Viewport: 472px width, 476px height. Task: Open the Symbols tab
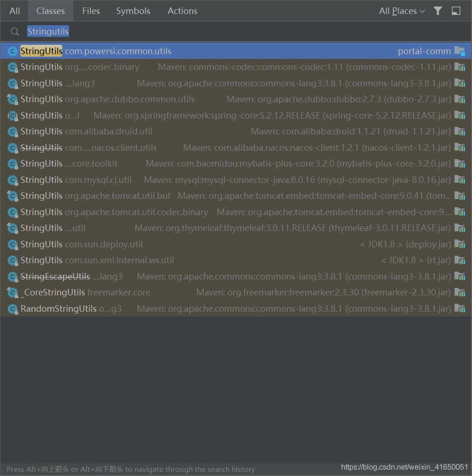tap(133, 11)
